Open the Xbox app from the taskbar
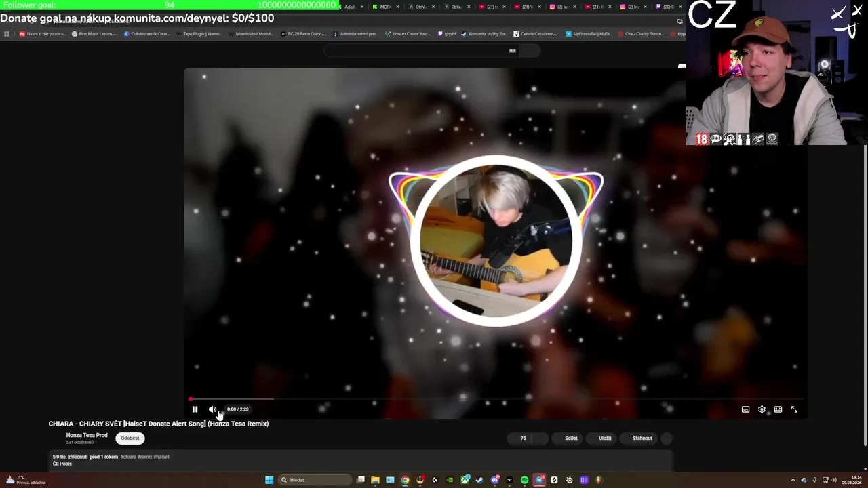Viewport: 868px width, 488px height. pos(465,480)
